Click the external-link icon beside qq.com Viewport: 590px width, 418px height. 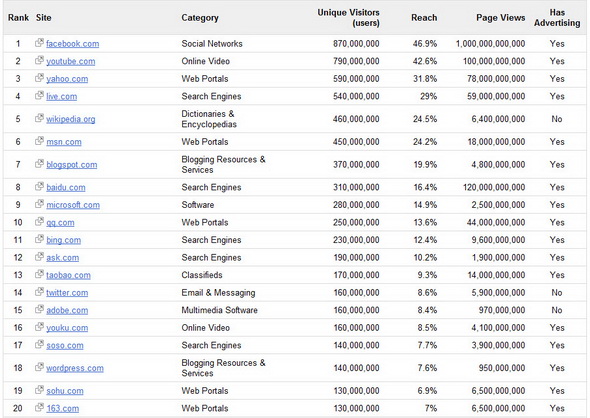tap(39, 222)
